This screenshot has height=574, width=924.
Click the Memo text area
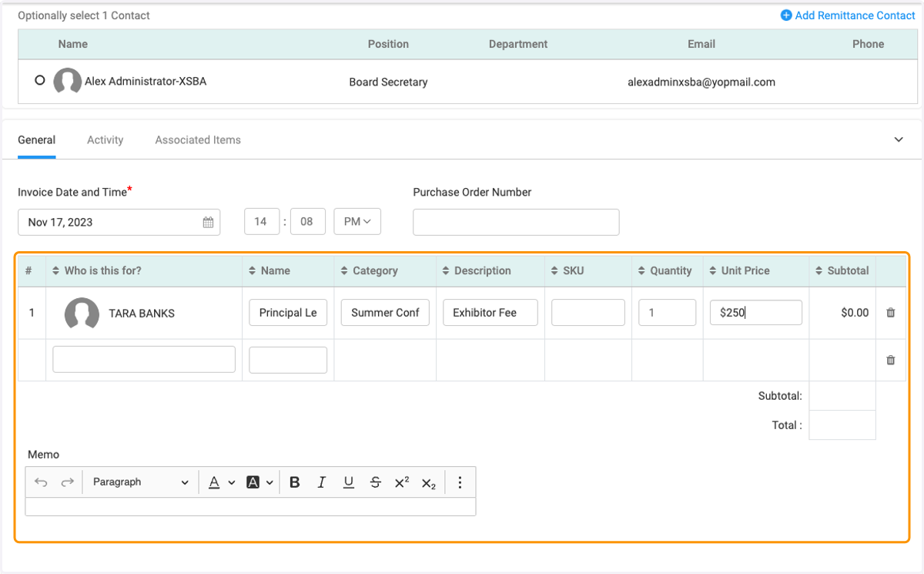pos(250,507)
